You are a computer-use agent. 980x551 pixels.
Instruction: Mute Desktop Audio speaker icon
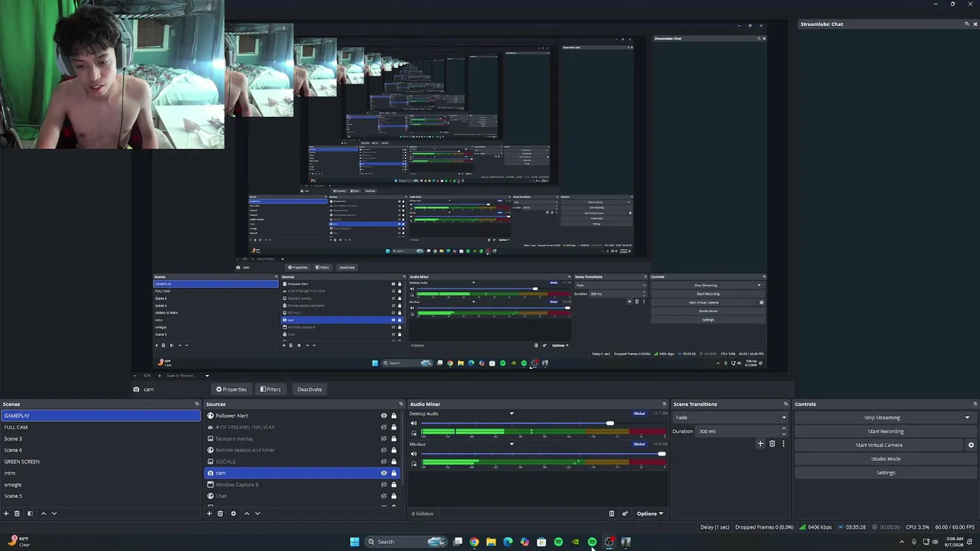pyautogui.click(x=414, y=423)
